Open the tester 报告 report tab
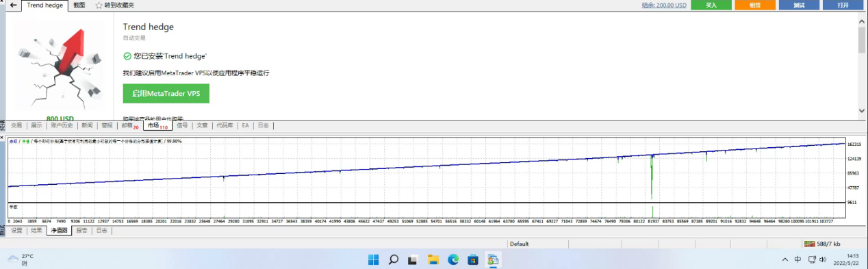Viewport: 868px width, 269px height. pos(81,231)
